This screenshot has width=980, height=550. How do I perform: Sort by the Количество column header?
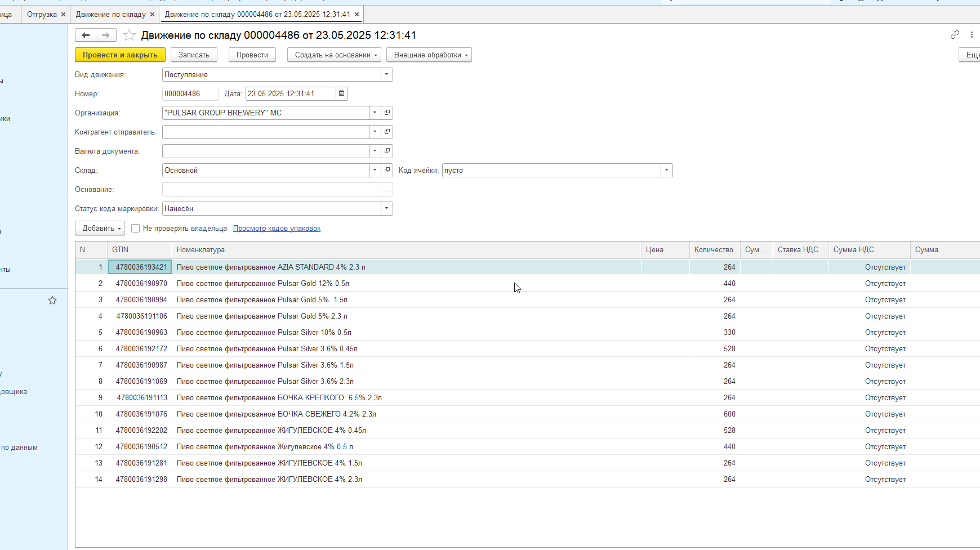(714, 249)
